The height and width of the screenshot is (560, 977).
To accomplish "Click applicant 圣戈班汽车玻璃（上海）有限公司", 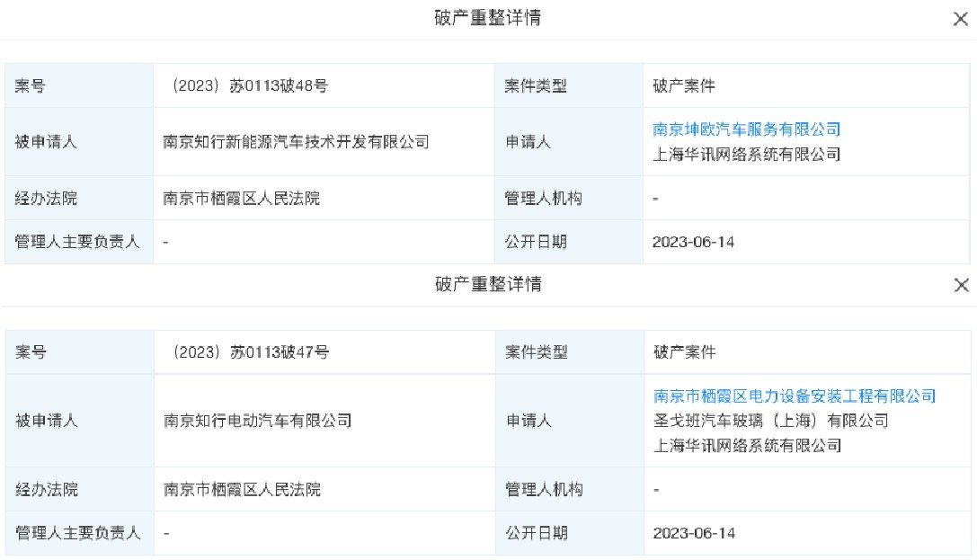I will point(771,421).
